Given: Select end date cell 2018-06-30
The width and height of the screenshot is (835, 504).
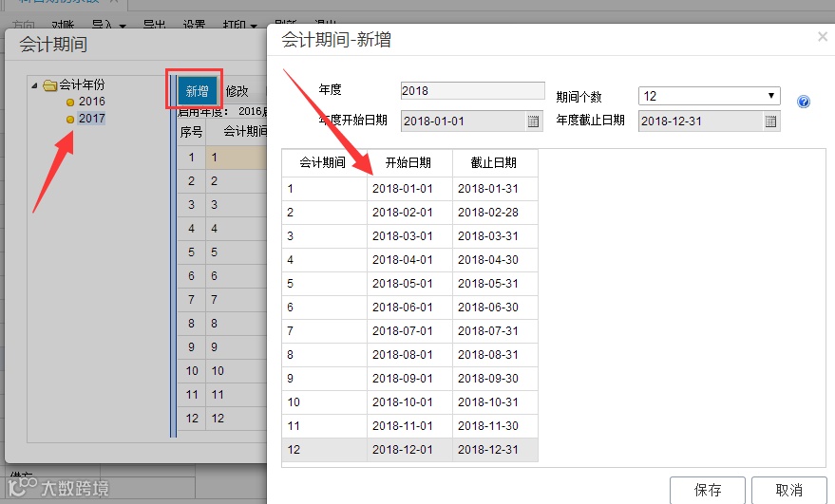Looking at the screenshot, I should (495, 308).
